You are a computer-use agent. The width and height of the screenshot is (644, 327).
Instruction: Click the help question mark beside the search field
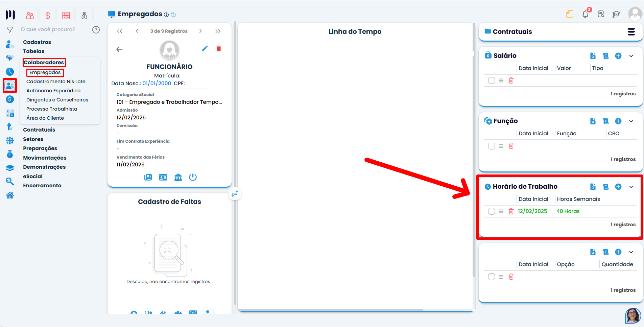tap(96, 30)
